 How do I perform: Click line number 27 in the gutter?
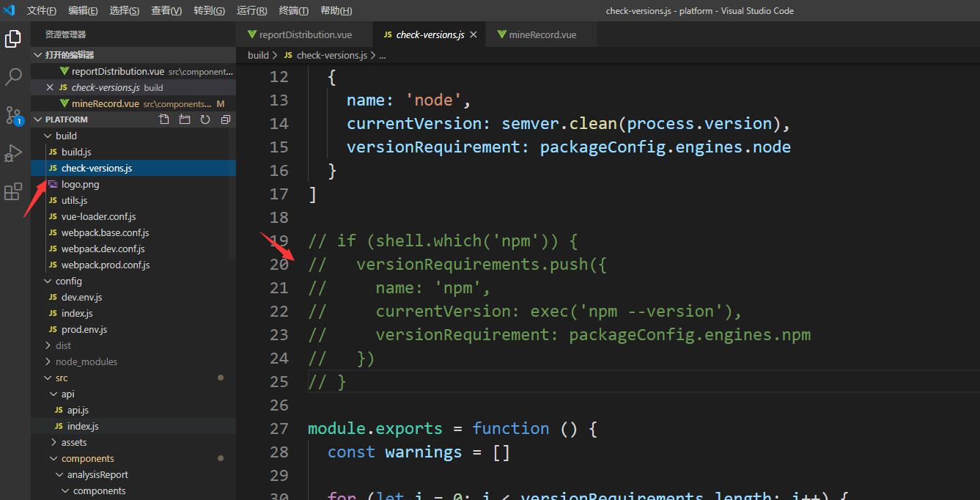pyautogui.click(x=279, y=428)
